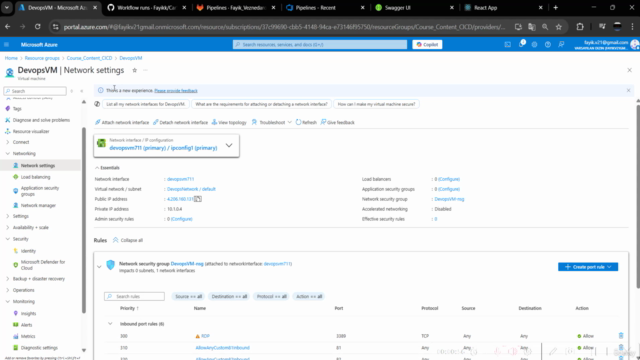Copy the public IP address
This screenshot has height=360, width=640.
198,199
